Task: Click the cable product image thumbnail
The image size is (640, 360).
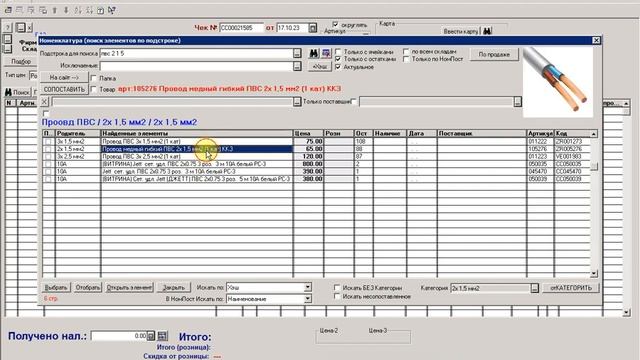Action: [558, 82]
